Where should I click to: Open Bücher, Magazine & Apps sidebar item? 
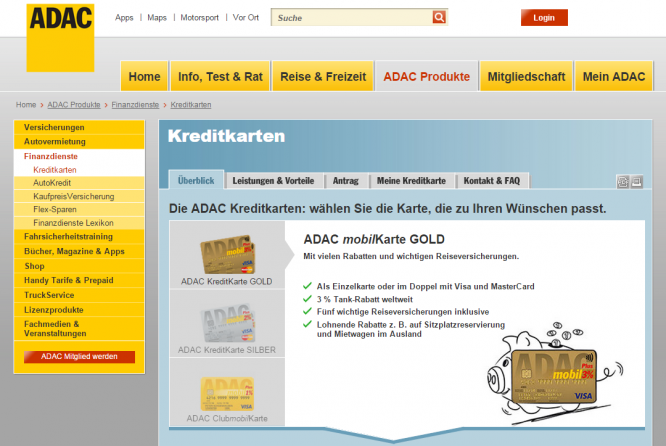[x=79, y=251]
